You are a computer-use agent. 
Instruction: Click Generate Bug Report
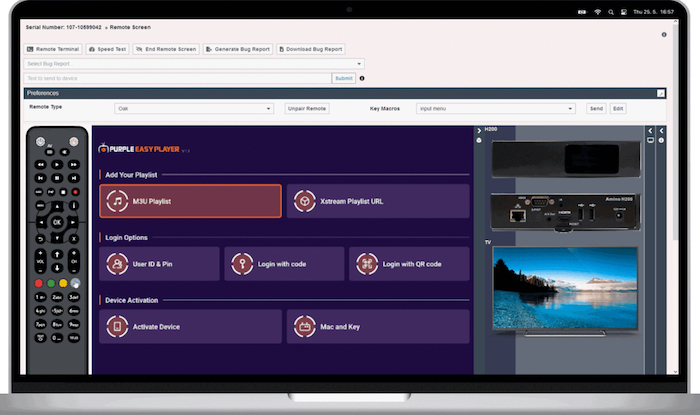(238, 49)
